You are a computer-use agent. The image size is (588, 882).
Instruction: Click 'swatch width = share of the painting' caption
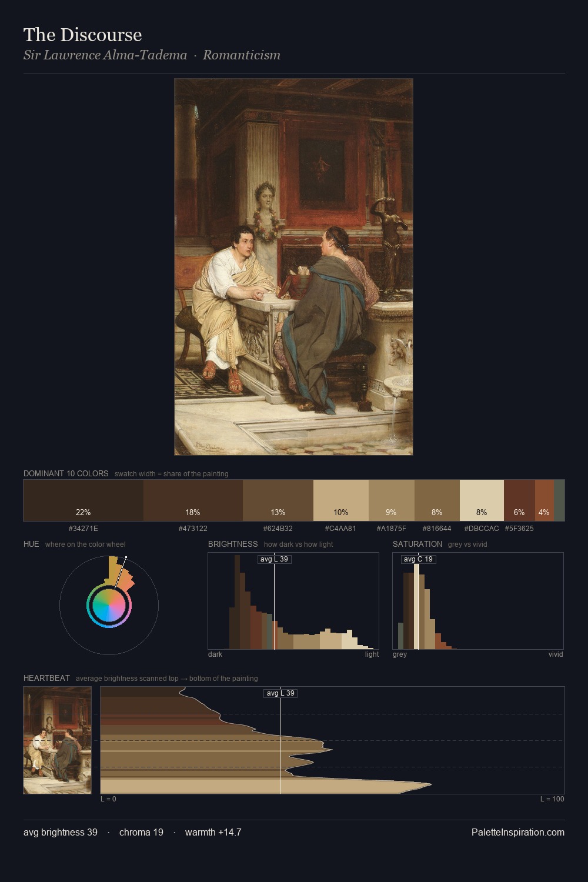click(x=172, y=474)
